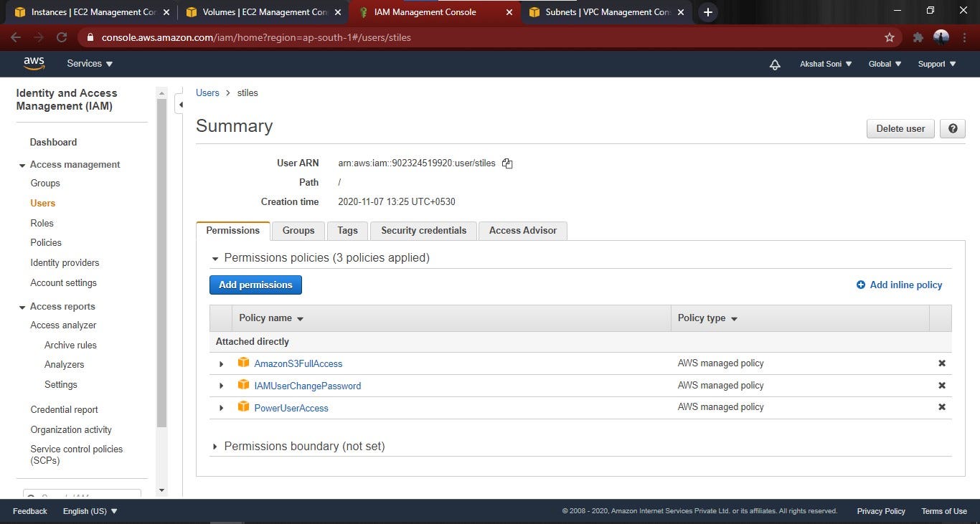Close the Volumes EC2 tab
The width and height of the screenshot is (980, 524).
[x=337, y=12]
